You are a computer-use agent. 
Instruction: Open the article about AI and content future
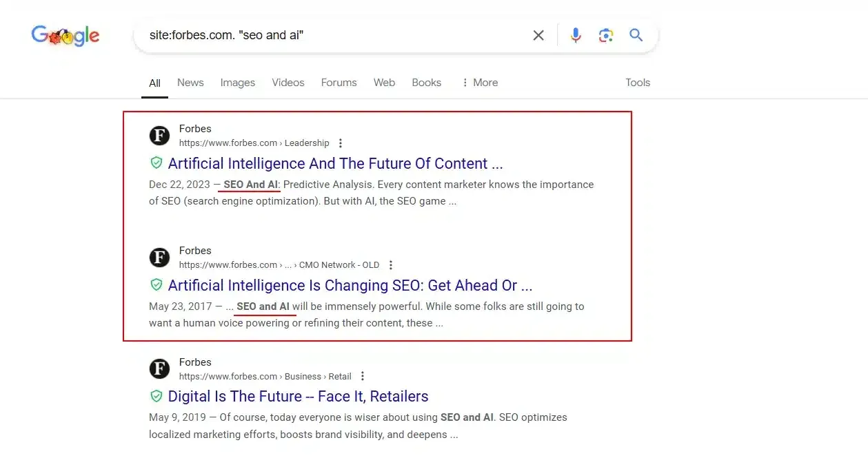(x=335, y=163)
